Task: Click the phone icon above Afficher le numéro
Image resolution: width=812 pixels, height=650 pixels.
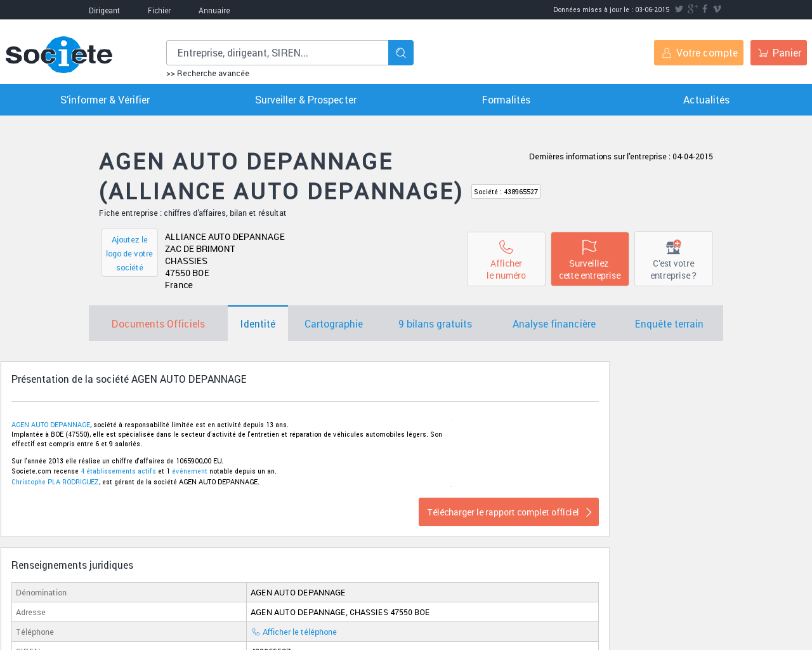Action: point(506,247)
